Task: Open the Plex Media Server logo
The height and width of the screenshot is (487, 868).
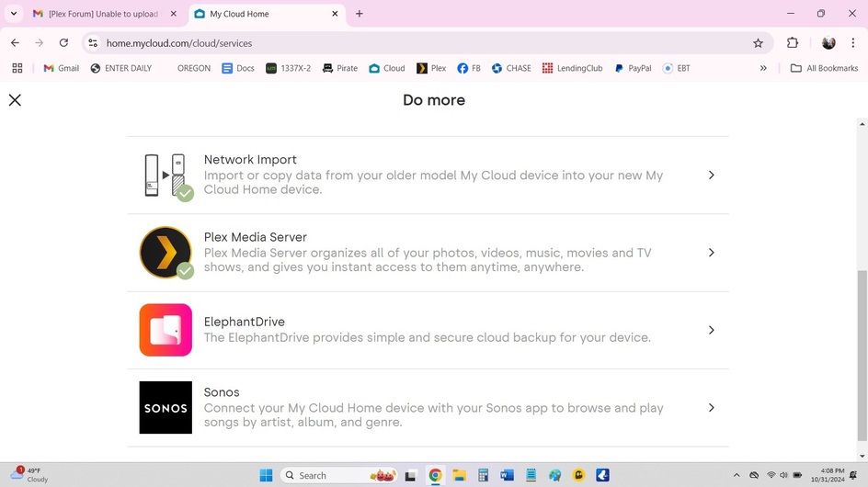Action: click(x=166, y=253)
